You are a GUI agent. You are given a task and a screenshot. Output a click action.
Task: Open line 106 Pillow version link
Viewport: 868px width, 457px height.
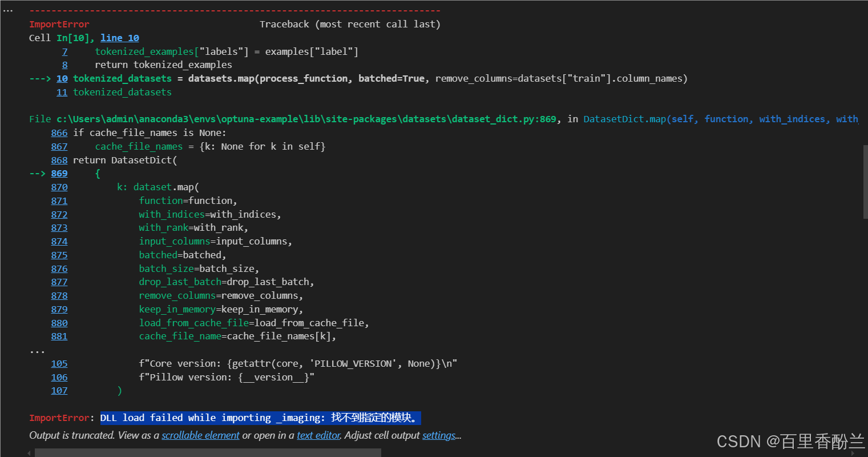tap(59, 377)
